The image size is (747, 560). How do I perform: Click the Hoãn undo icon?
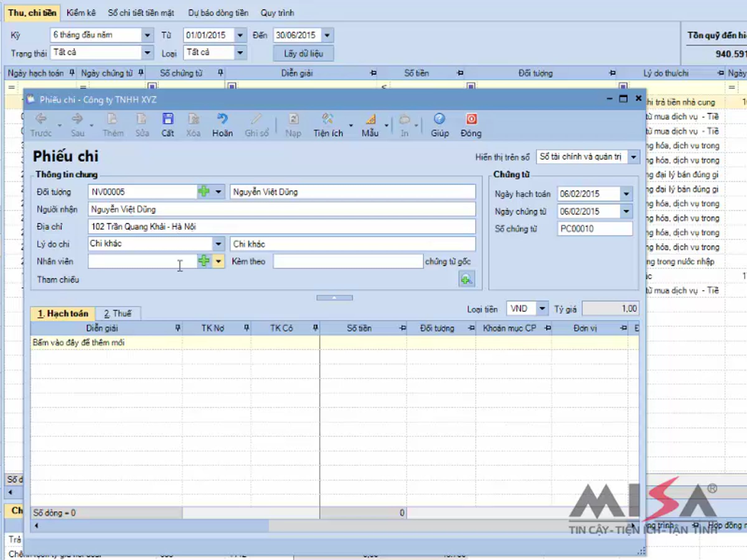(x=222, y=119)
